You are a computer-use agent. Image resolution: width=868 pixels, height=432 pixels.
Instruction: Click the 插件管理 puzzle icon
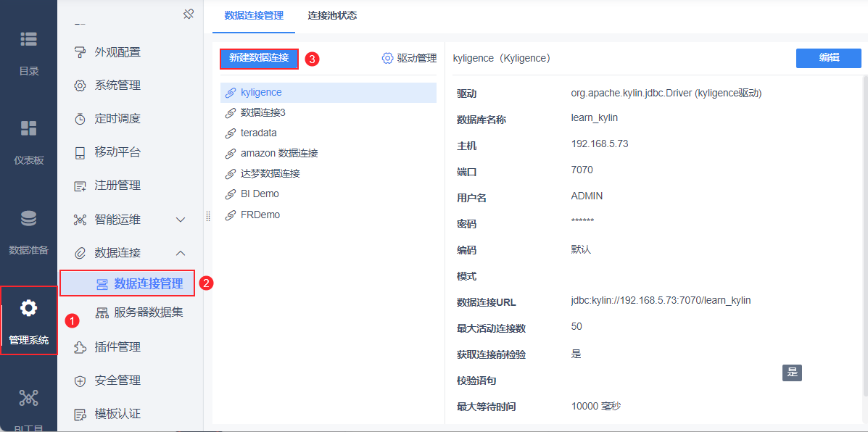(80, 347)
